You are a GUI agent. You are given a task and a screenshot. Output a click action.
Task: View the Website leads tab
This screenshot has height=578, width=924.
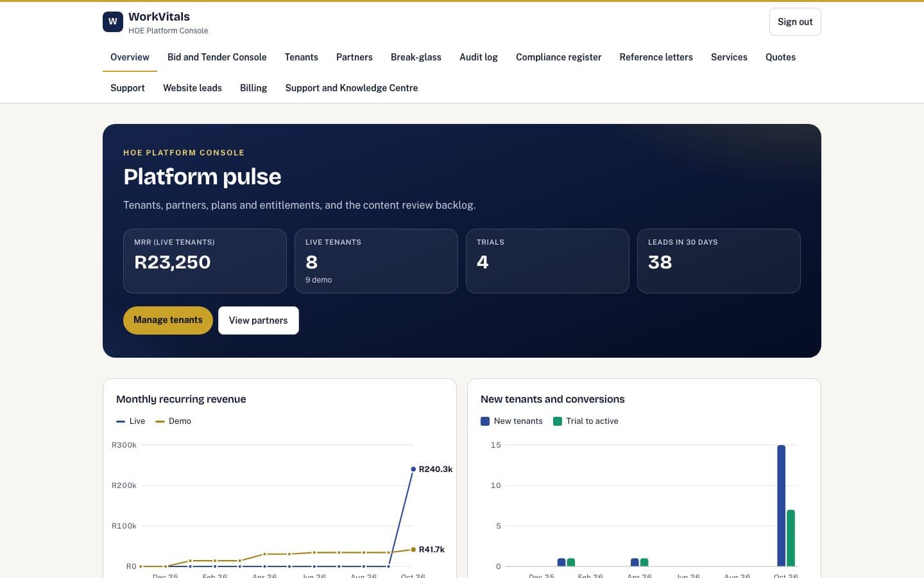[x=193, y=88]
